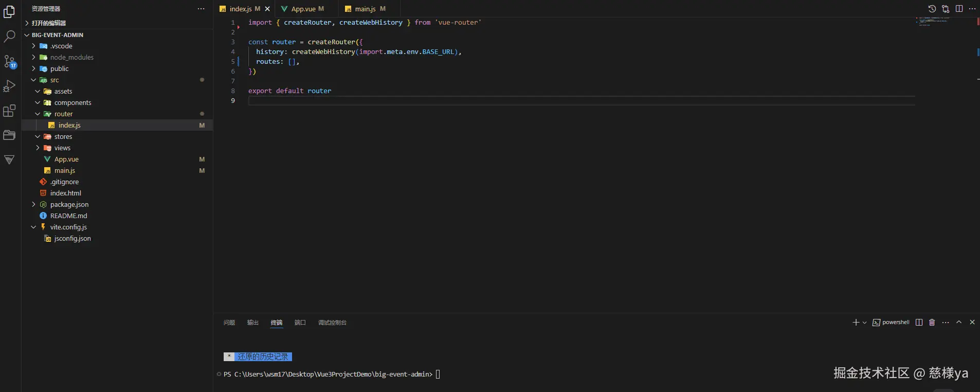The height and width of the screenshot is (392, 980).
Task: Switch to the main.js editor tab
Action: click(365, 9)
